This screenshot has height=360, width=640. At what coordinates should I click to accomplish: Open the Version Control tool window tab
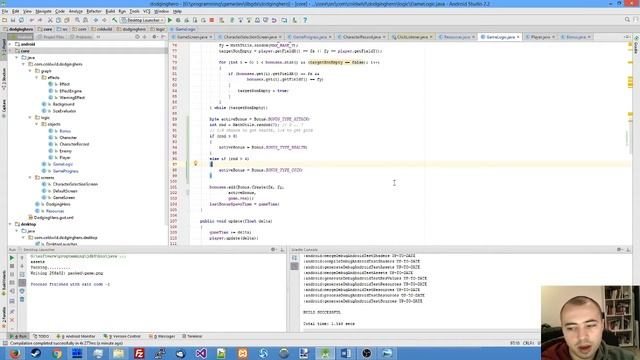[x=122, y=336]
